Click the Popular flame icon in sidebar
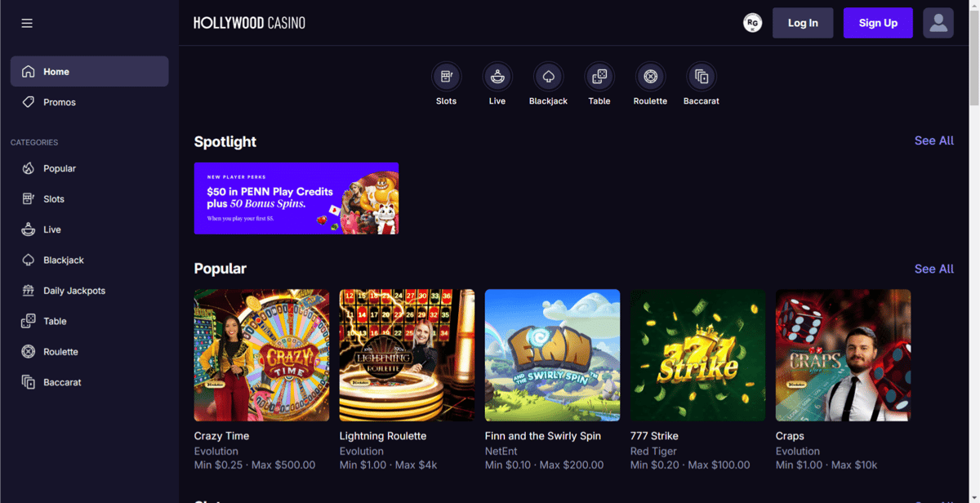This screenshot has width=980, height=503. pyautogui.click(x=29, y=168)
